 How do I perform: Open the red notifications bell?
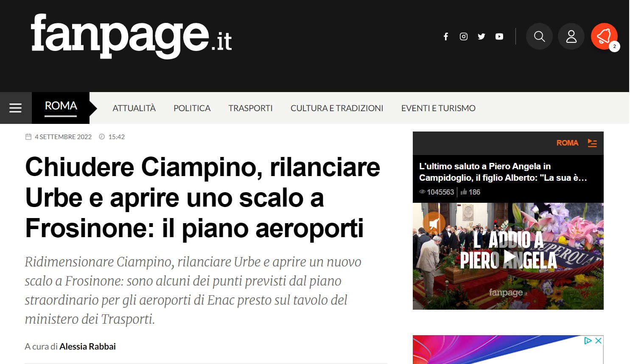(x=604, y=36)
